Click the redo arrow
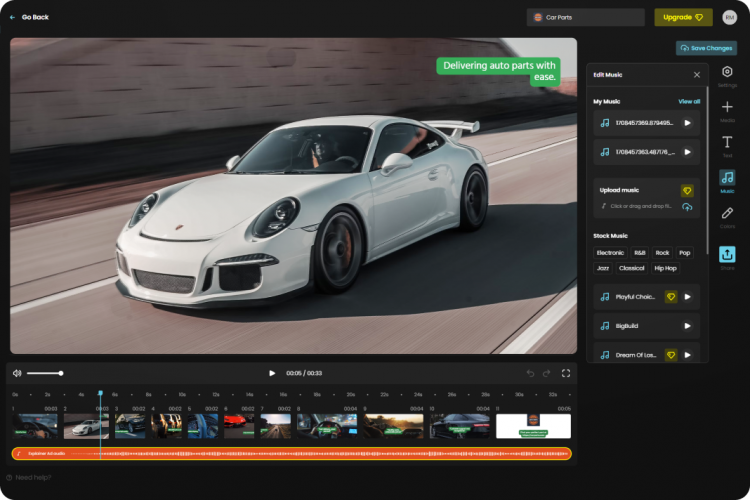Image resolution: width=750 pixels, height=500 pixels. (x=546, y=373)
